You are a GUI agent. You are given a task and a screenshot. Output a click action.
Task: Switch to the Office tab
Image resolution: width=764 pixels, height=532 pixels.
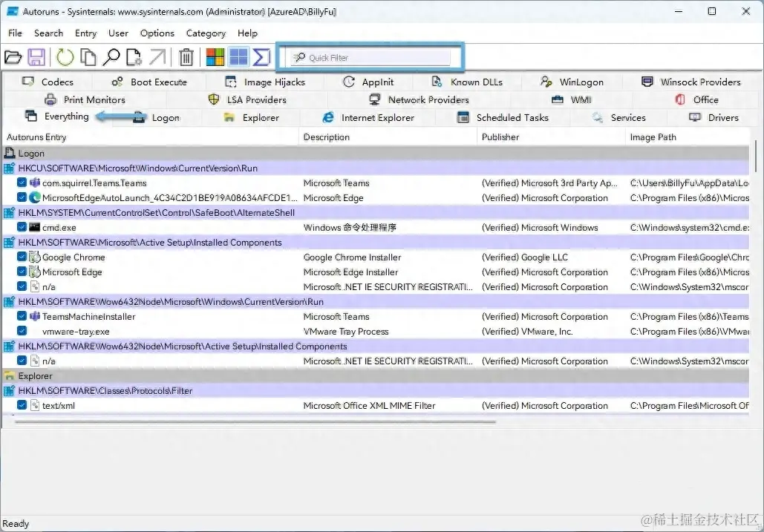696,99
